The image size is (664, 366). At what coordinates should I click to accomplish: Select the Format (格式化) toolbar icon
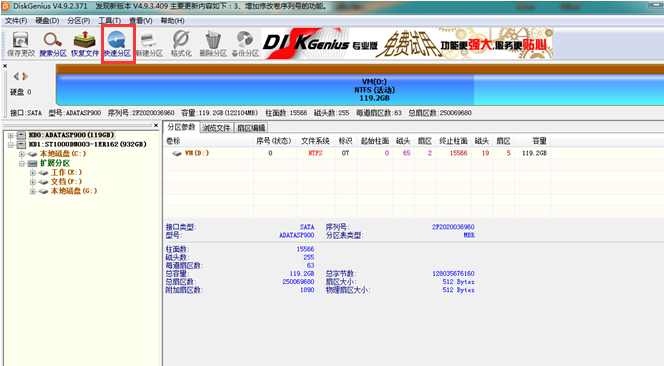181,44
